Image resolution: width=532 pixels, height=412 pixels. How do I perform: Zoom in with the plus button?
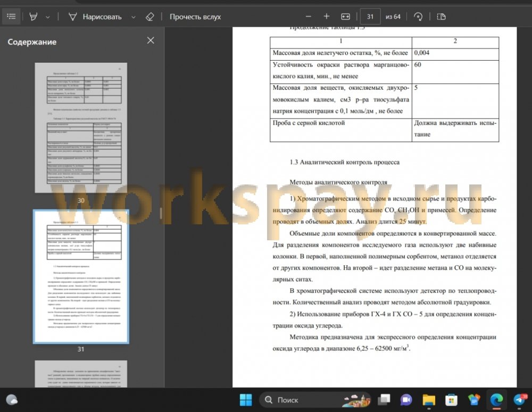coord(327,16)
